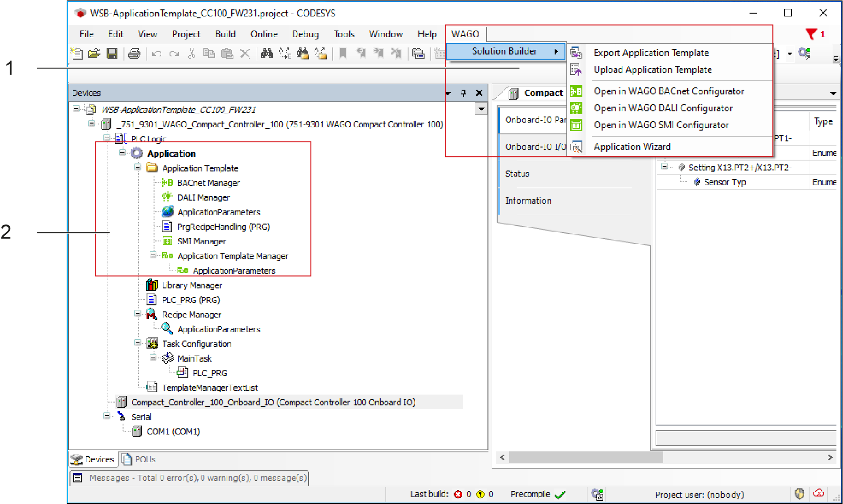Select the BACnet Manager tree item
Viewport: 843px width, 504px height.
coord(209,183)
